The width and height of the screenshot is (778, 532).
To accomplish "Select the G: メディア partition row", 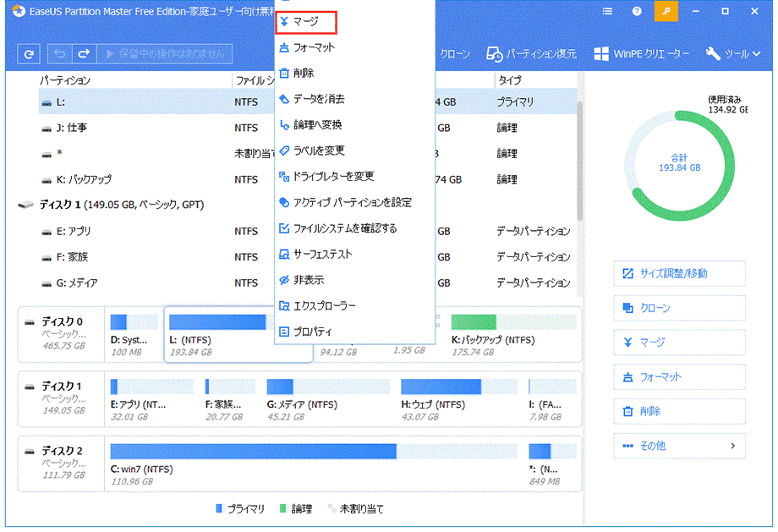I will [x=308, y=282].
